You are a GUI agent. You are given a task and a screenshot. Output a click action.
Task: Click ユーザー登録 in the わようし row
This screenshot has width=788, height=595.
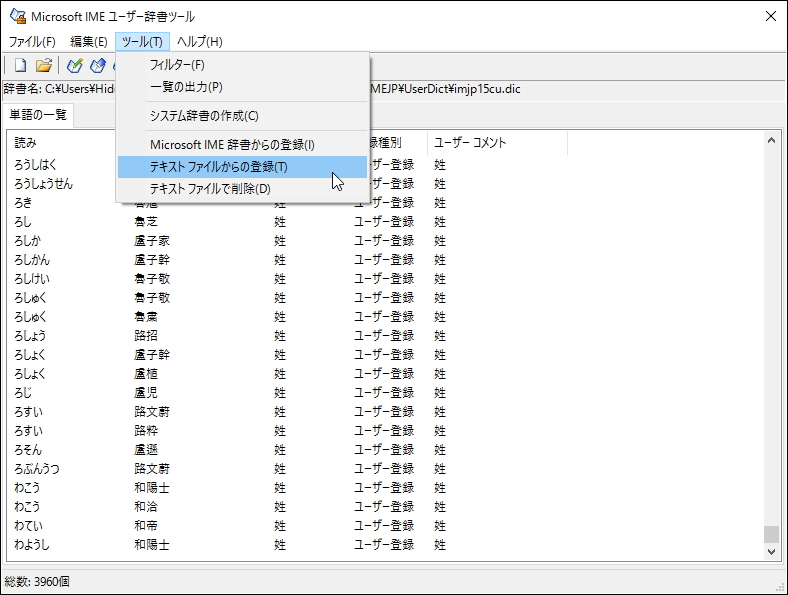[x=384, y=545]
